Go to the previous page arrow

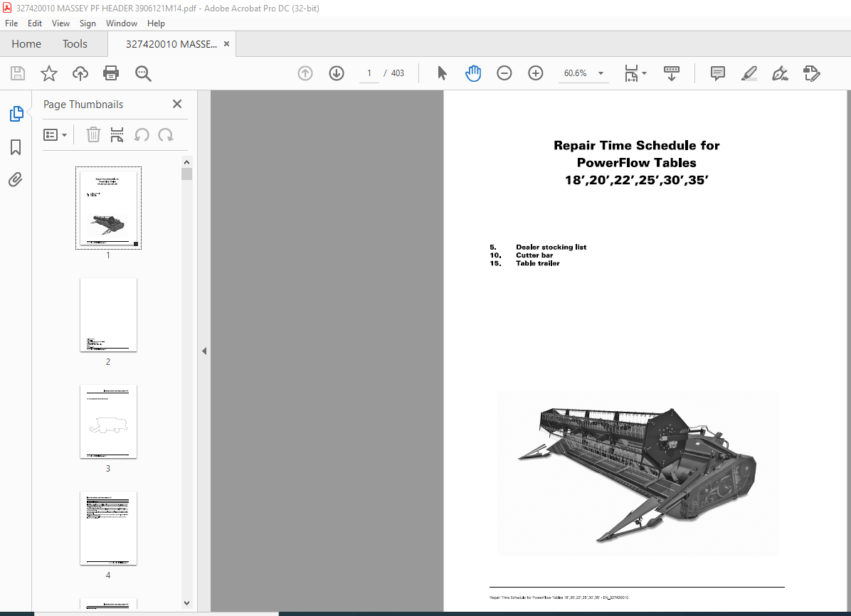pos(305,73)
